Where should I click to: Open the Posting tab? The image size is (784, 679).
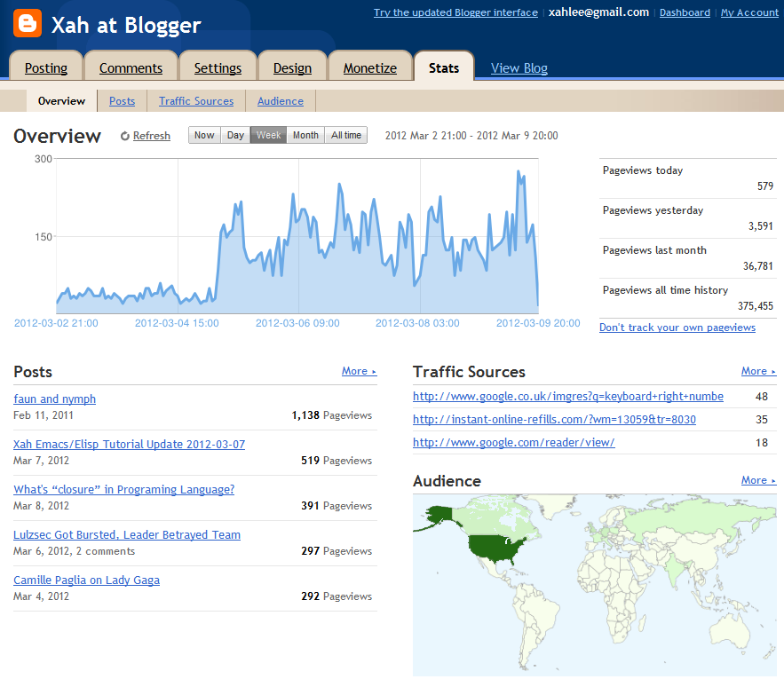(46, 67)
